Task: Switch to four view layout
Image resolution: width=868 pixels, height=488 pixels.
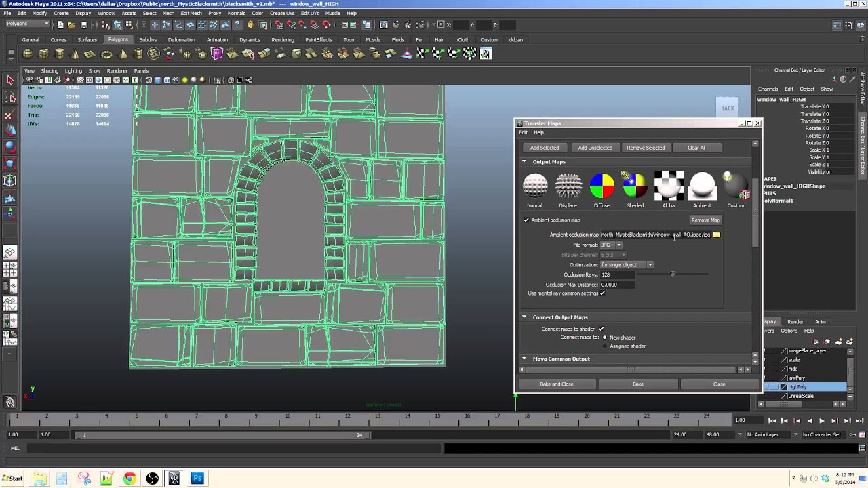Action: [x=10, y=270]
